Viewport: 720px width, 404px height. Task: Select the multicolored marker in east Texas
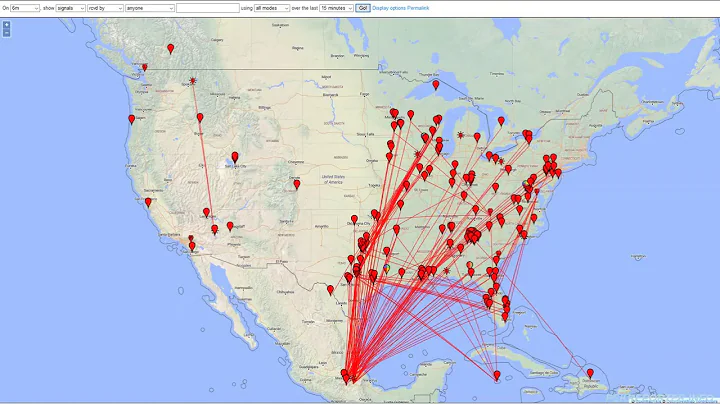click(387, 269)
